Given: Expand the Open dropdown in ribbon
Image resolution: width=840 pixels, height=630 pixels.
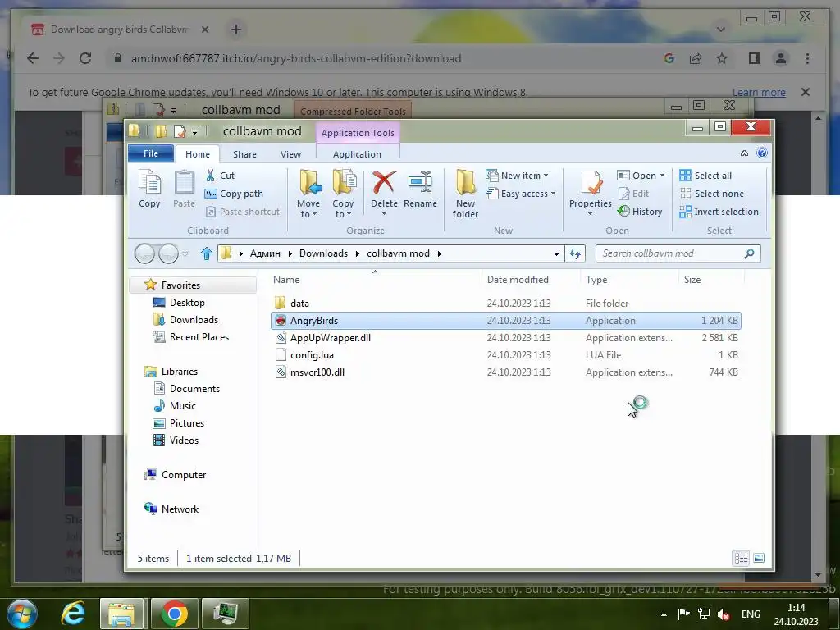Looking at the screenshot, I should pyautogui.click(x=663, y=176).
